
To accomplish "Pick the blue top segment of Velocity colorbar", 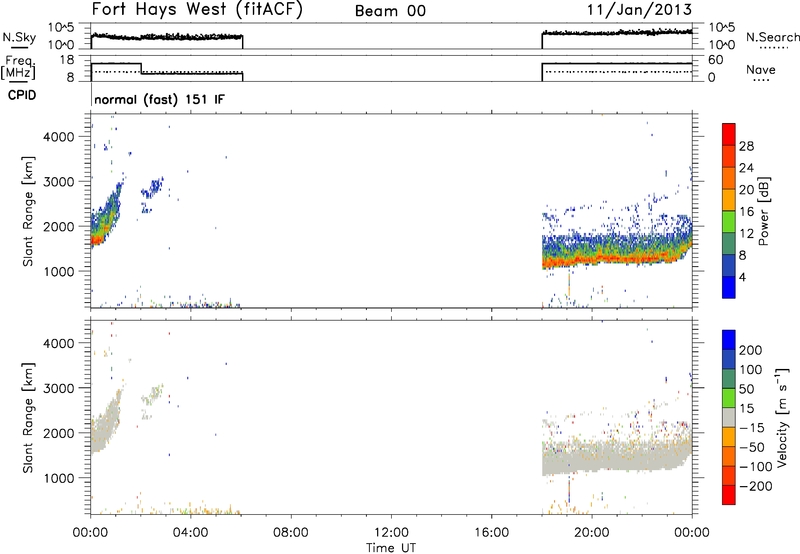I will 729,340.
